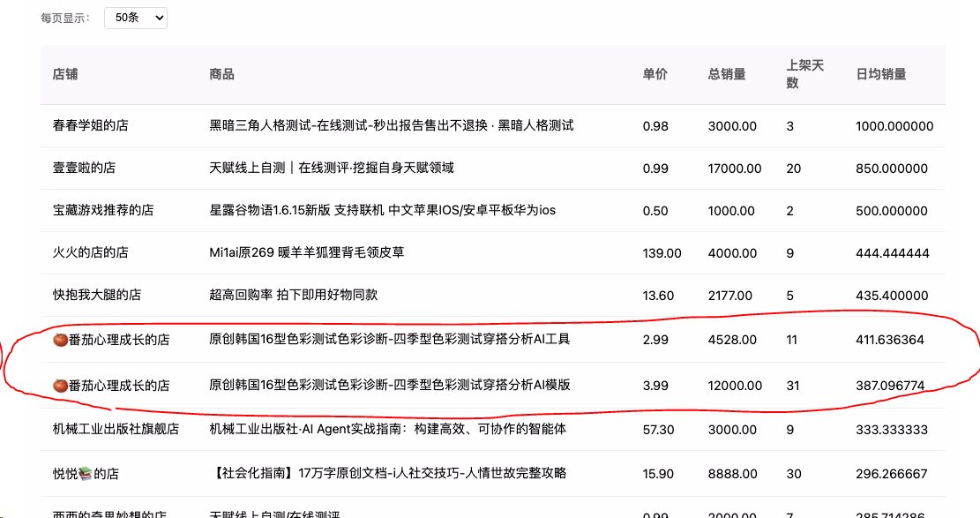
Task: Select shop 快抱我大腿的店
Action: (97, 295)
